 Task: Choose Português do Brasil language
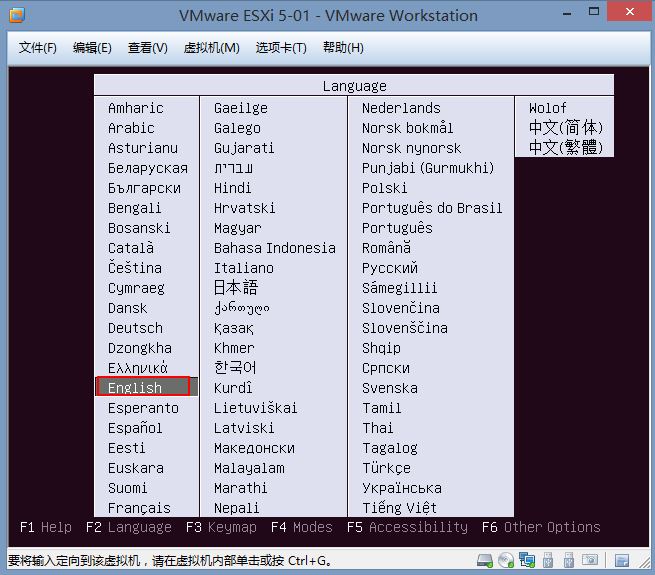point(432,208)
